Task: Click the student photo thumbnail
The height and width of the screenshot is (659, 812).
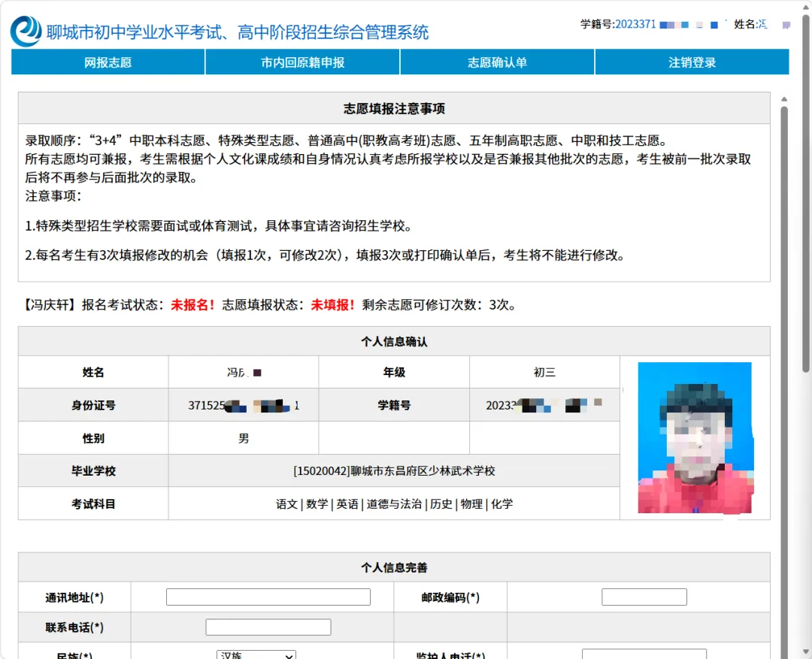Action: coord(695,438)
